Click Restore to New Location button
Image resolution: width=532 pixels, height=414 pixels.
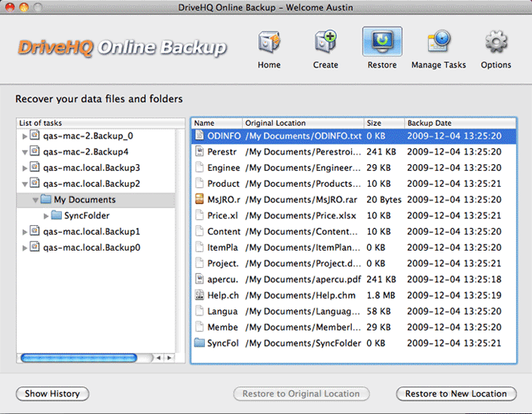(456, 394)
